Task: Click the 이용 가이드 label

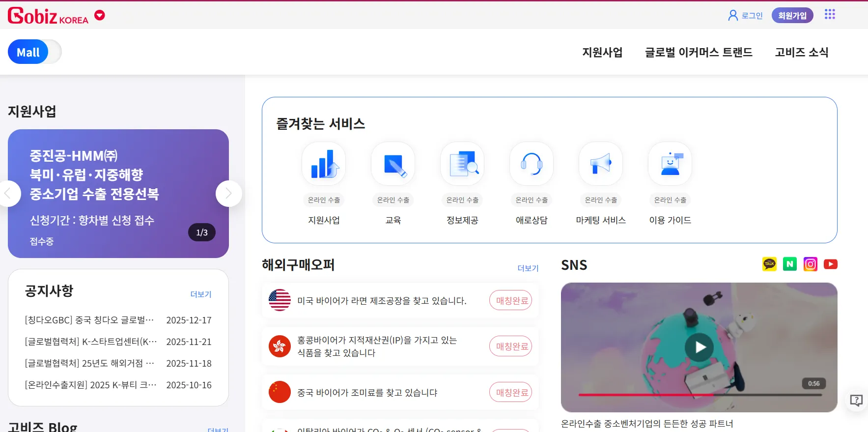Action: click(x=670, y=220)
